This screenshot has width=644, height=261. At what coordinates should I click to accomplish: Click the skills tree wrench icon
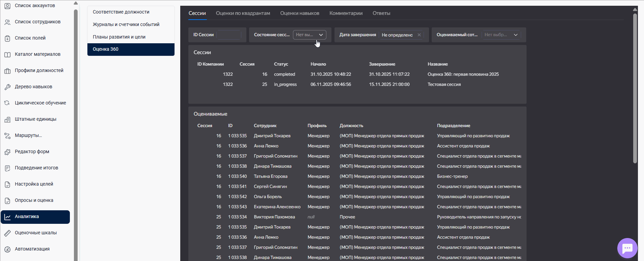[x=7, y=87]
